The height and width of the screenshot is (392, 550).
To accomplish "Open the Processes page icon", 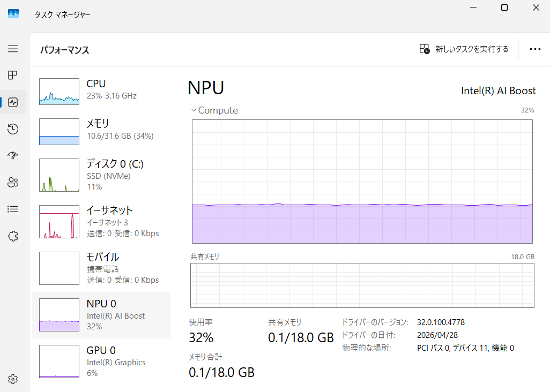I will [x=13, y=75].
